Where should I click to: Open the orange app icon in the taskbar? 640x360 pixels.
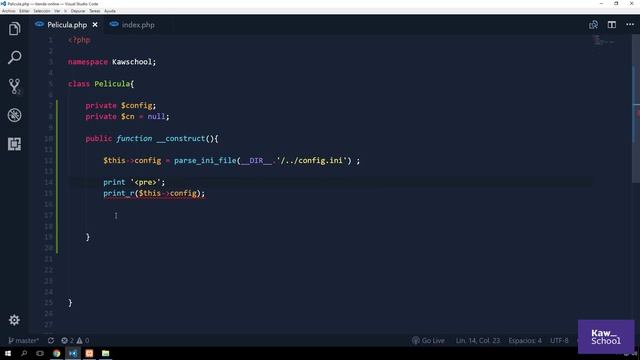(89, 353)
